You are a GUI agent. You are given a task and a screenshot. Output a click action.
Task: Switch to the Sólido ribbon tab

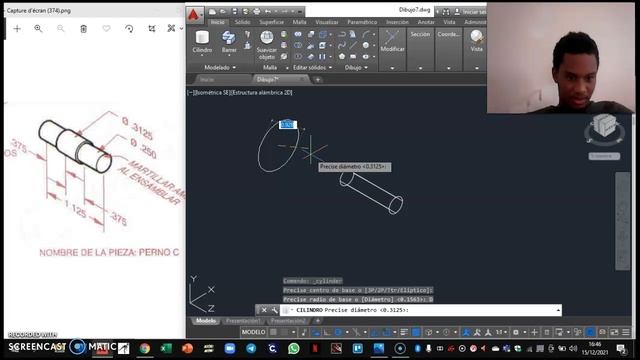coord(242,22)
